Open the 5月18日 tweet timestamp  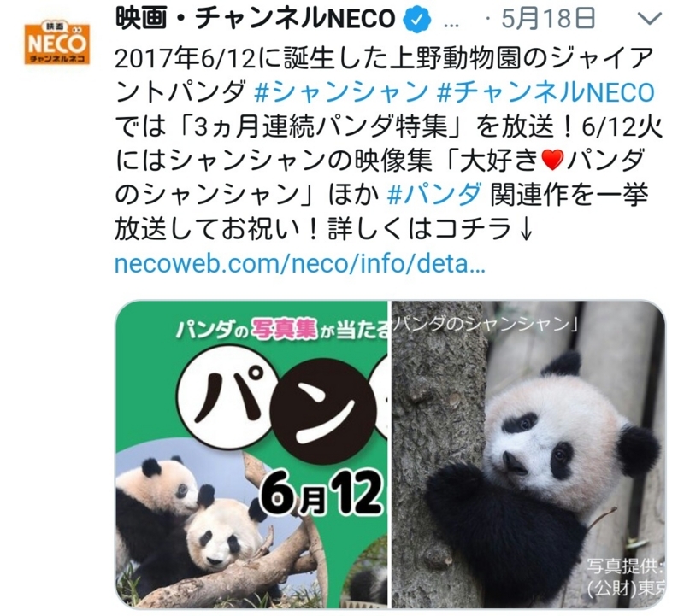click(548, 19)
